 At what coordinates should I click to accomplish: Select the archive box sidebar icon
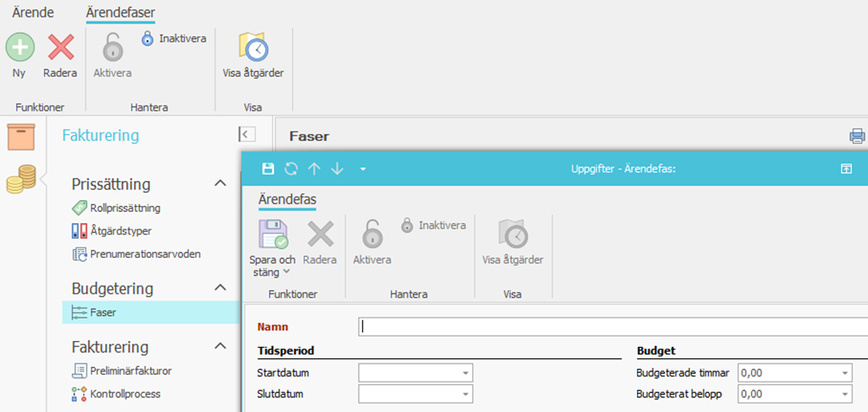pos(21,138)
